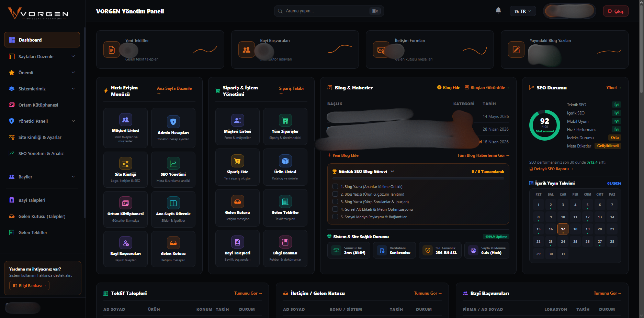
Task: Expand Sayfaları Düzenle in the sidebar
Action: pyautogui.click(x=42, y=56)
